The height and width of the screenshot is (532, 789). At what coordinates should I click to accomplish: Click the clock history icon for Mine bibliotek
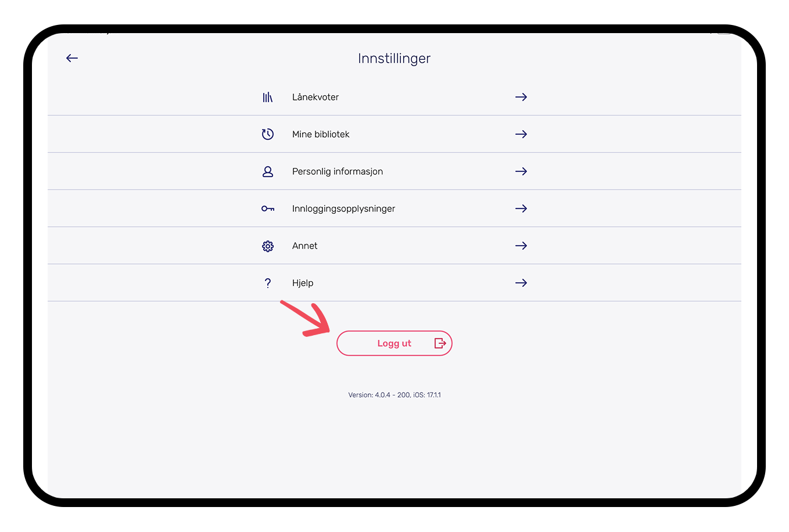pyautogui.click(x=267, y=134)
